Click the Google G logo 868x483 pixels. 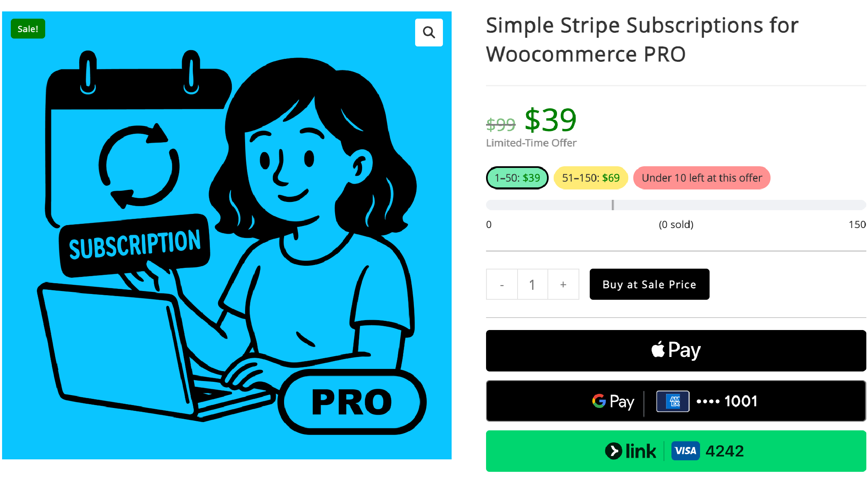[x=599, y=401]
